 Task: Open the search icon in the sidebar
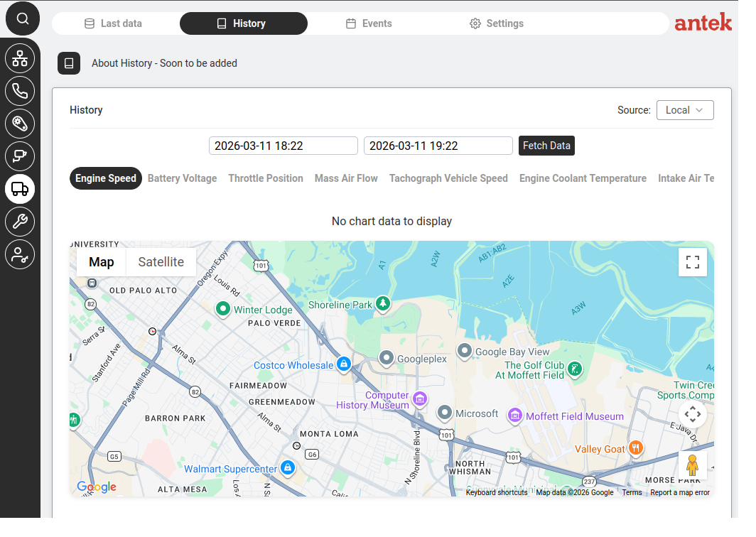click(x=22, y=18)
